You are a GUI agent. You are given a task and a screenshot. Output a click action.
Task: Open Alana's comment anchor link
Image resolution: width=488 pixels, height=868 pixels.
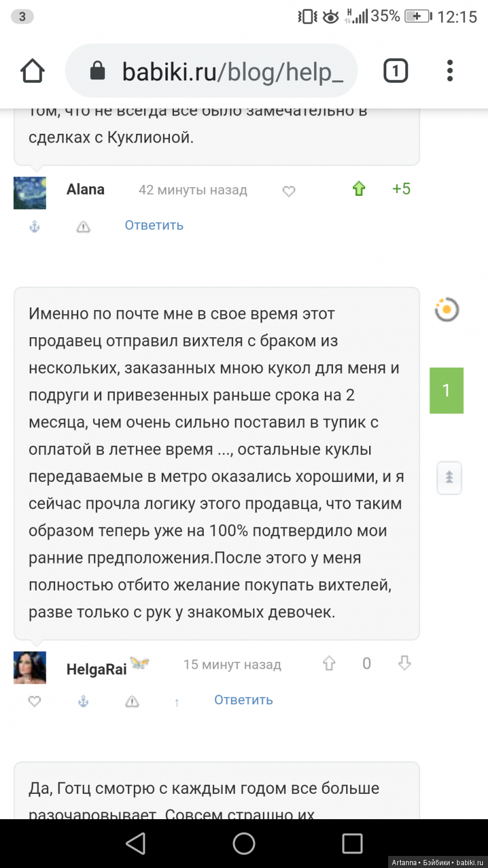click(34, 227)
